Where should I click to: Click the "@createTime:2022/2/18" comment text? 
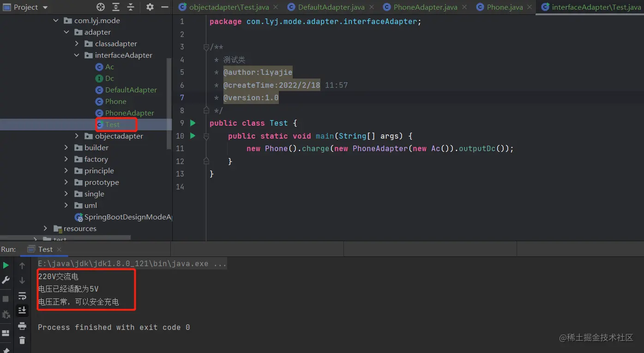(x=271, y=85)
